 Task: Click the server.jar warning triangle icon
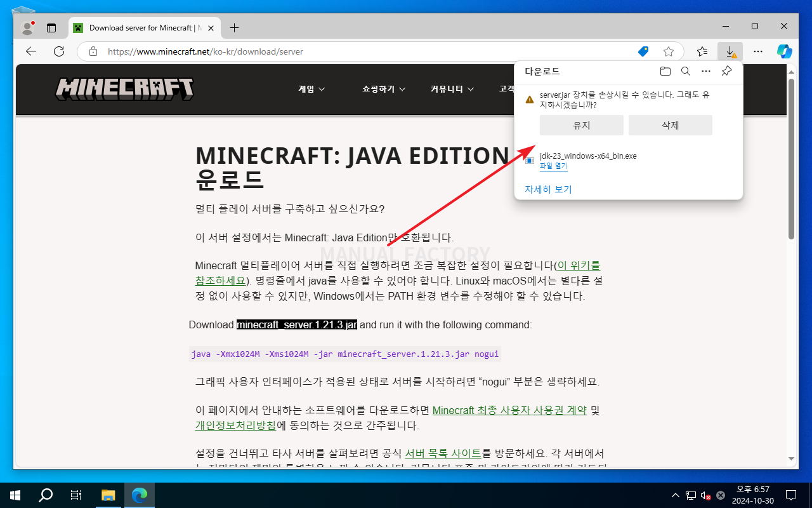530,100
